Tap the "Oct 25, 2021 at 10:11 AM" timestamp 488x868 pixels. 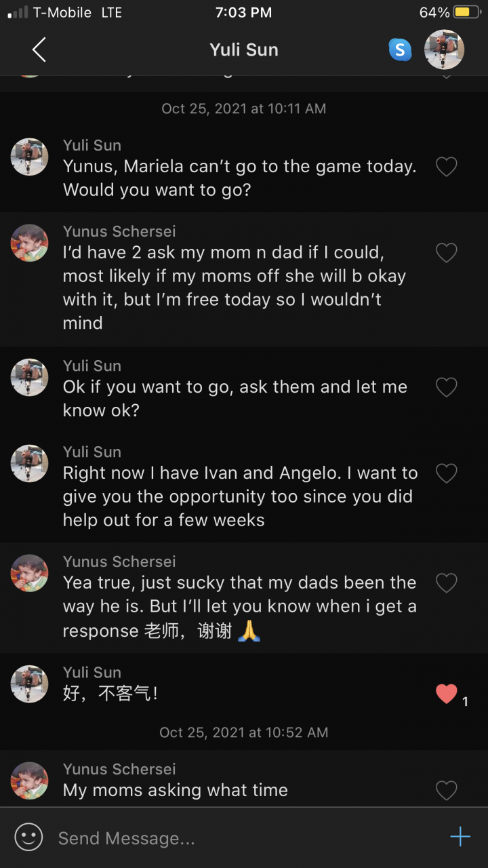244,108
